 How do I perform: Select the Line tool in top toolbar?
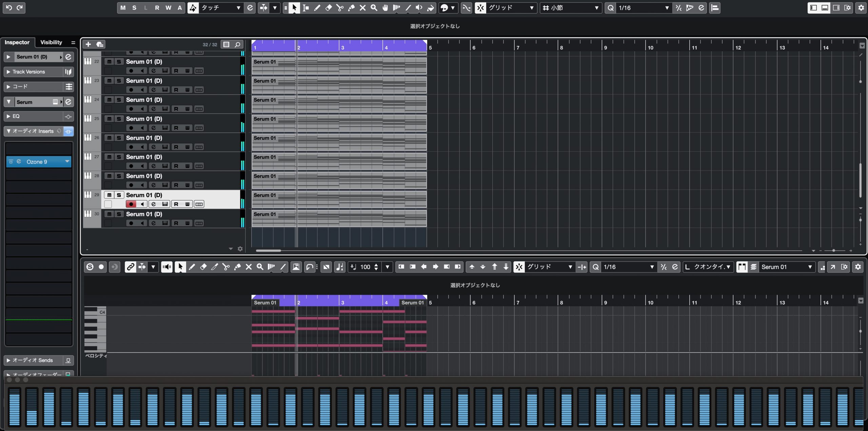(x=408, y=8)
